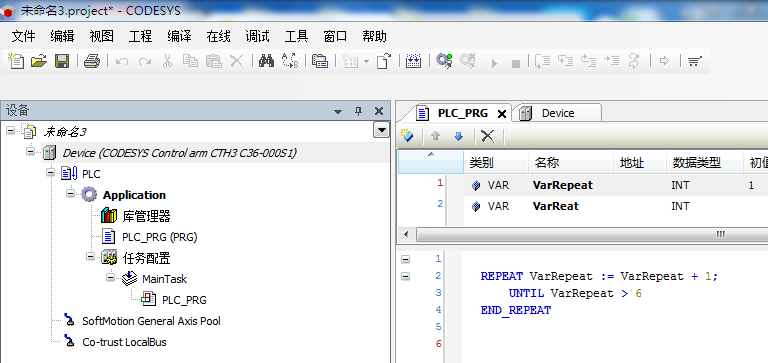Stop the application with square icon
768x363 pixels.
[x=515, y=63]
